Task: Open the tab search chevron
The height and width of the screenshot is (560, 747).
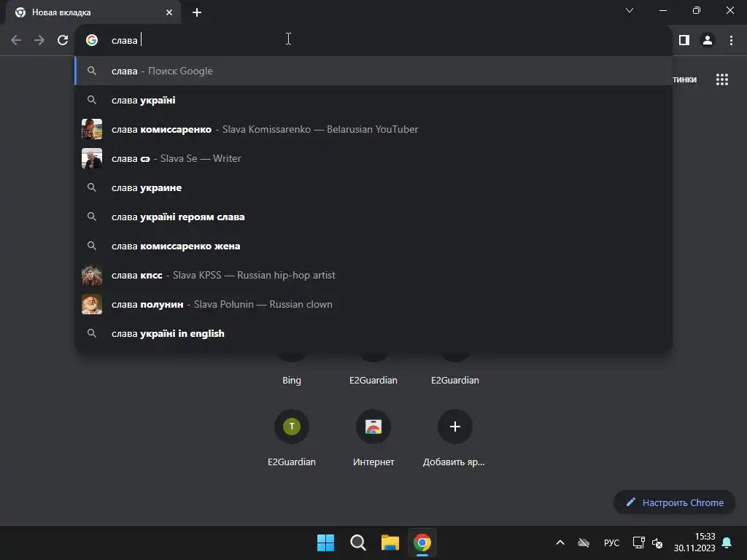Action: [630, 10]
